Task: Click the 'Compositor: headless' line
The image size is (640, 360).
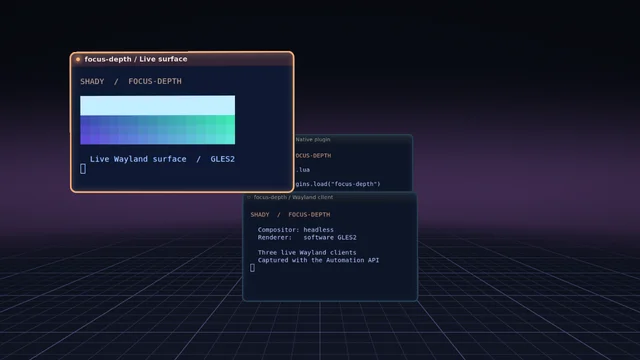Action: tap(296, 230)
